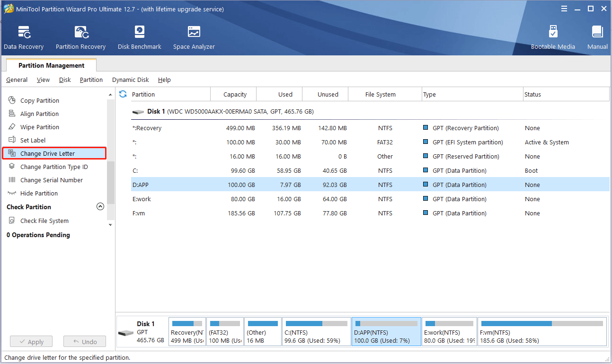Hide the selected D:APP partition
Screen dimensions: 612x364
pos(38,193)
